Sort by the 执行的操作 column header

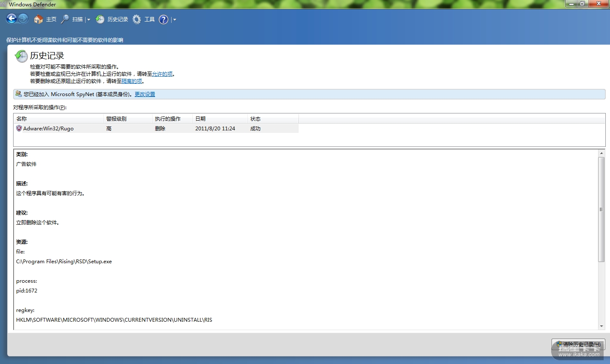pos(172,119)
